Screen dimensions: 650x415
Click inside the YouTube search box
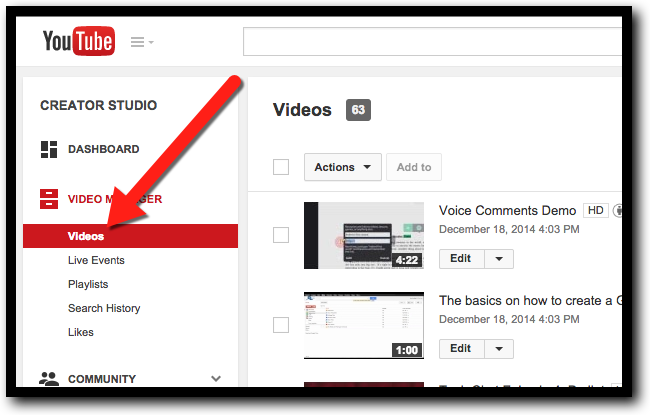[x=432, y=41]
